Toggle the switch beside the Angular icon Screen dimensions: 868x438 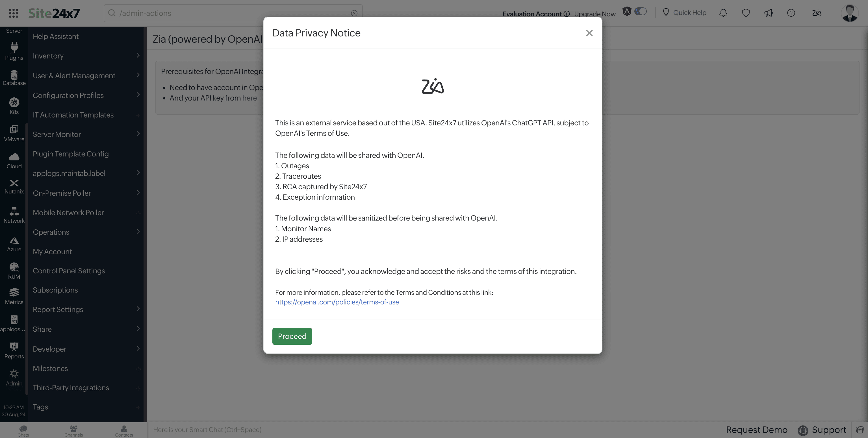pos(641,12)
